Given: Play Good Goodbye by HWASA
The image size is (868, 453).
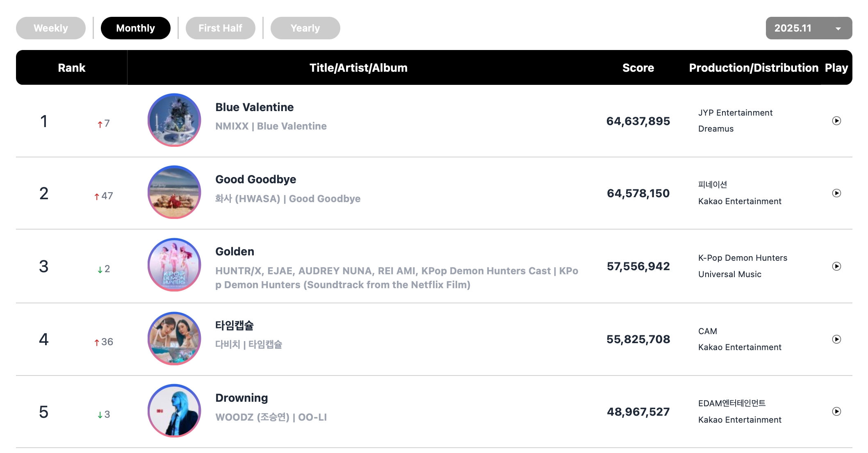Looking at the screenshot, I should coord(836,193).
